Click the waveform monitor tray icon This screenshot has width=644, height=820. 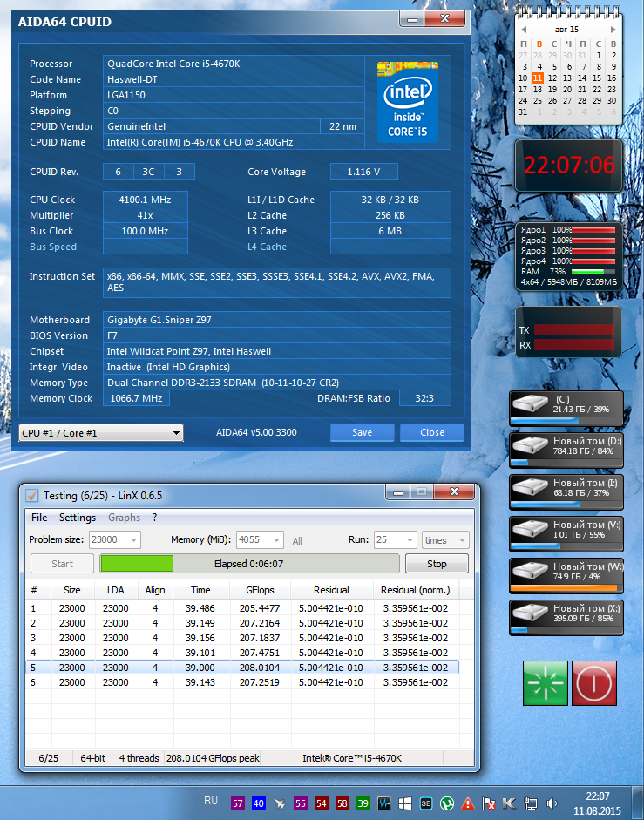click(384, 803)
